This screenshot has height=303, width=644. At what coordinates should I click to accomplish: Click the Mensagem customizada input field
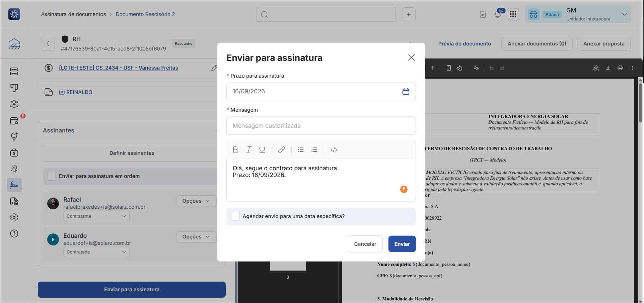(321, 125)
